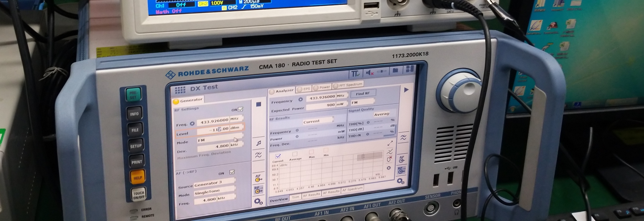The height and width of the screenshot is (221, 644).
Task: Click the PRESET hardware key
Action: coord(133,94)
